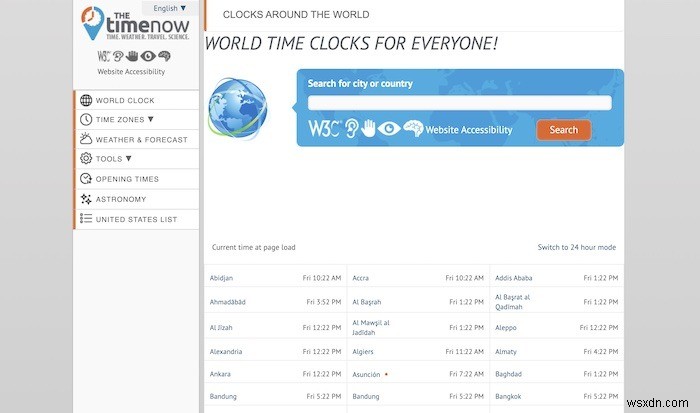Click the Fri 7:22 AM time for Asunción
This screenshot has width=700, height=413.
(466, 374)
